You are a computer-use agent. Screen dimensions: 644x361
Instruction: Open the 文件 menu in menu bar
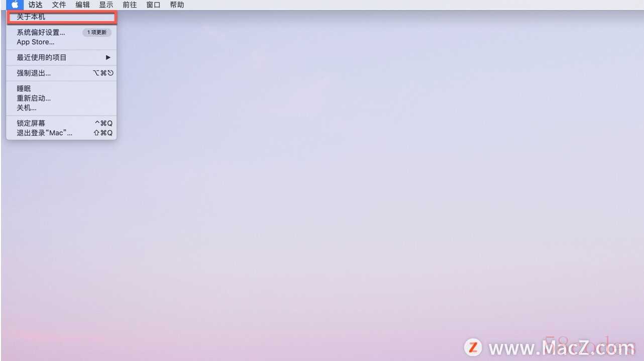click(59, 5)
